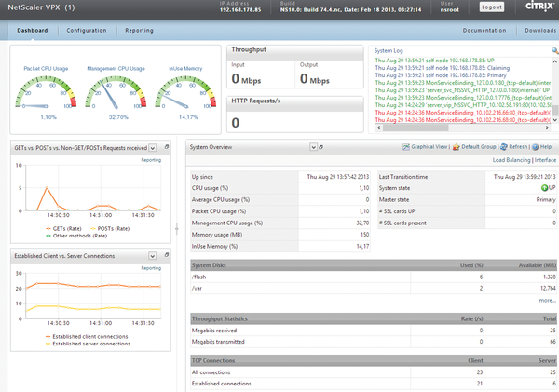Click the Megabits received row
This screenshot has width=559, height=392.
[x=374, y=331]
